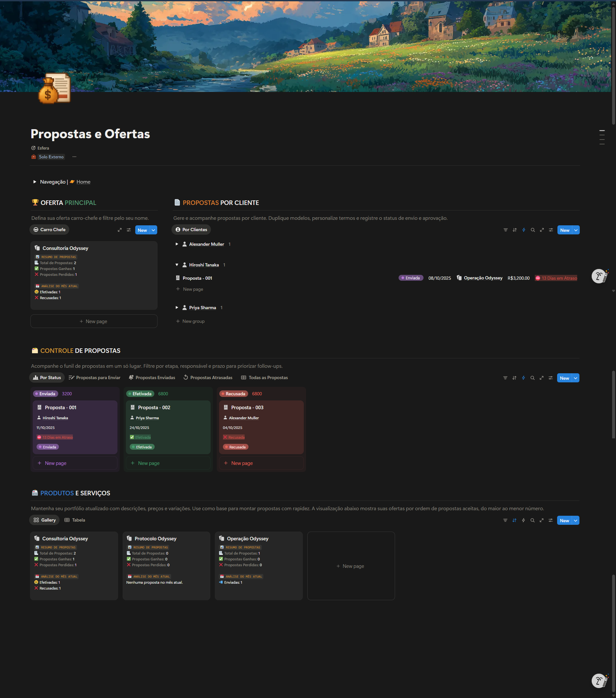Viewport: 616px width, 698px height.
Task: Open automations lightning icon in Produtos e Serviços
Action: (x=523, y=521)
